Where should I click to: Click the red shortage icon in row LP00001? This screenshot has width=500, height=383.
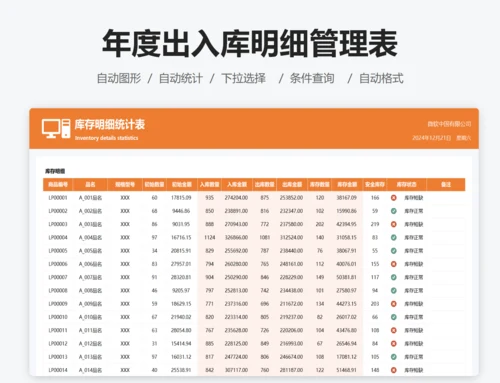(x=394, y=198)
